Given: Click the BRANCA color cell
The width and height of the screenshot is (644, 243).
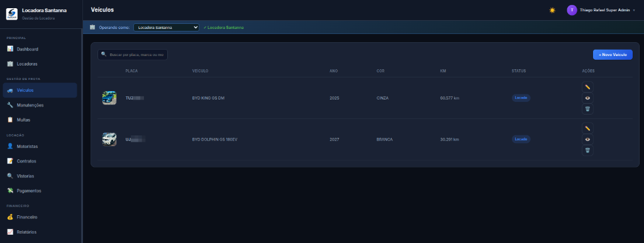Looking at the screenshot, I should tap(384, 139).
